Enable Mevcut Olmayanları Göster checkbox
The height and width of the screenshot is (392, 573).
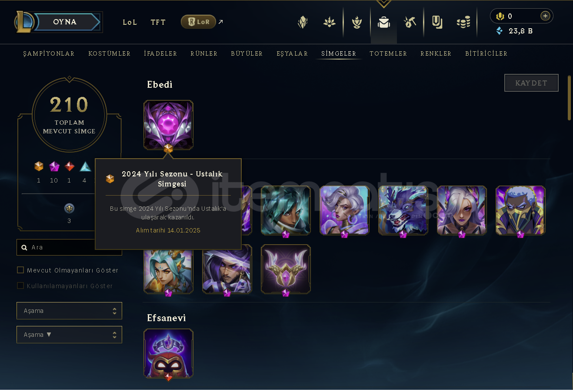pyautogui.click(x=20, y=270)
